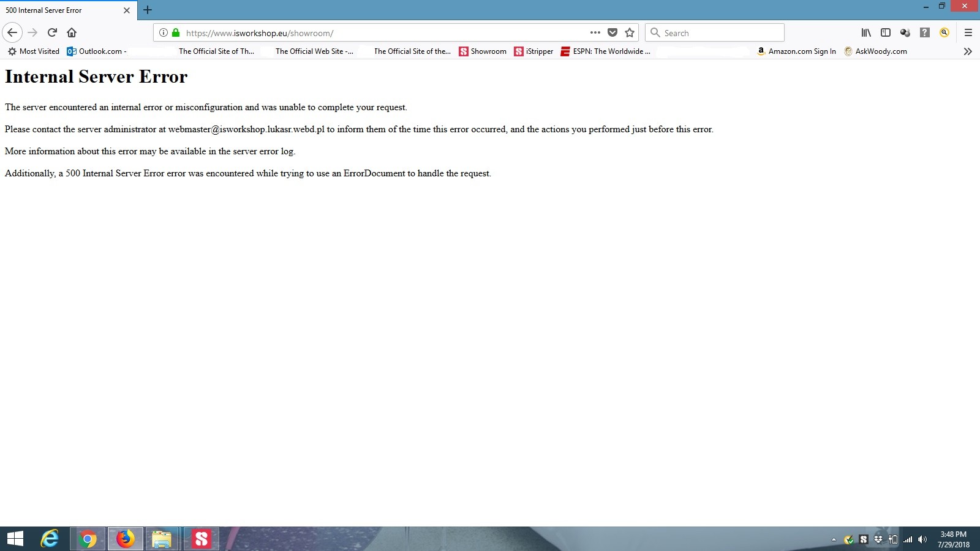Open a new tab
980x551 pixels.
point(148,10)
